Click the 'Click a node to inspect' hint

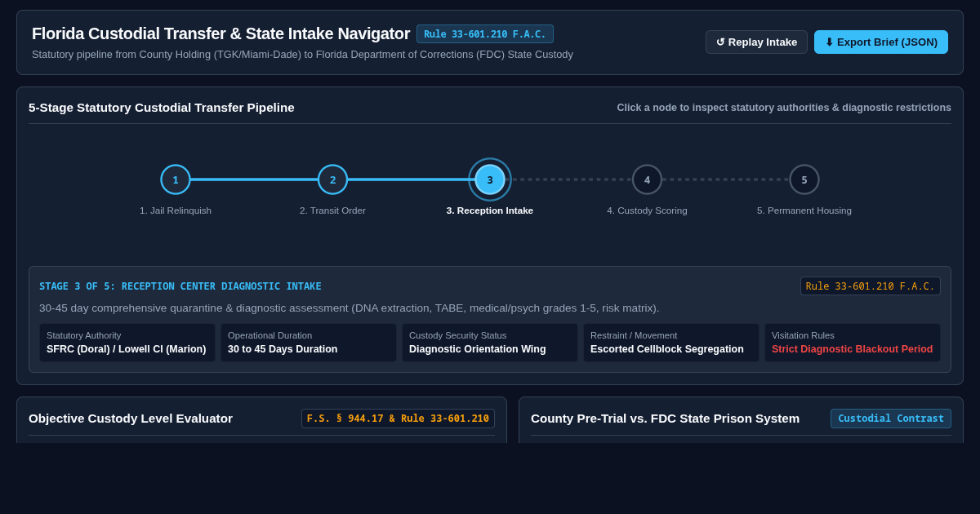point(784,108)
